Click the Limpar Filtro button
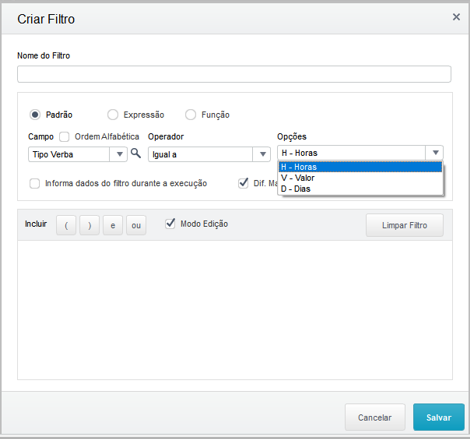This screenshot has width=470, height=439. (x=405, y=225)
